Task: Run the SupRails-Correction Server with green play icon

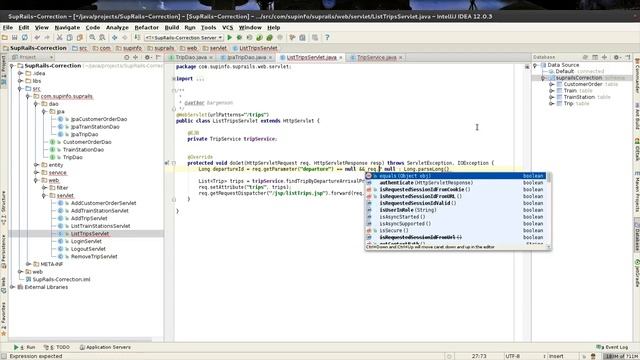Action: click(x=229, y=38)
